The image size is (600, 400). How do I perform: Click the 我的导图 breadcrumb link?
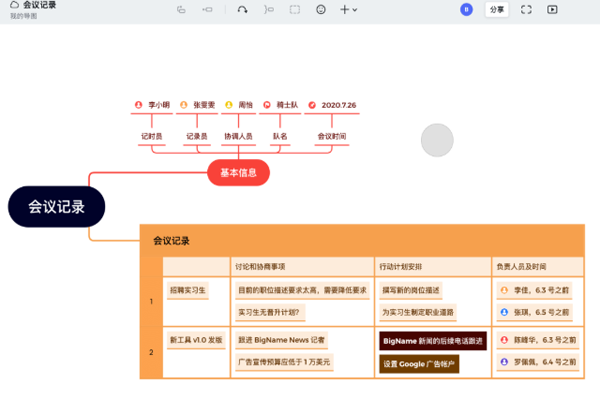[23, 16]
